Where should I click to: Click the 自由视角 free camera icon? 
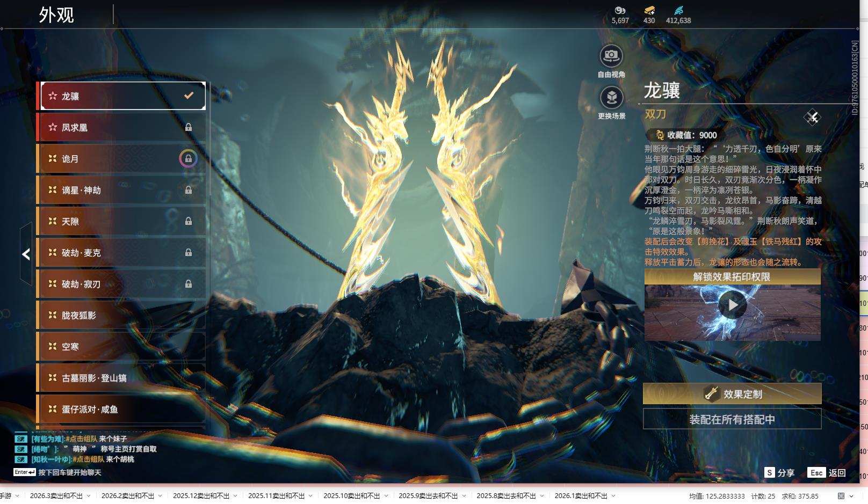tap(611, 56)
